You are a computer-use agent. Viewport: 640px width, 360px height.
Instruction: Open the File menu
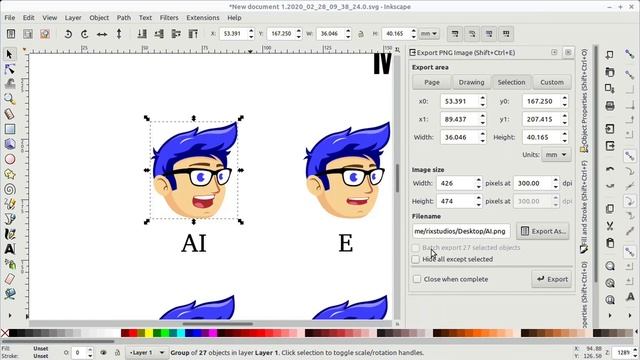coord(9,18)
